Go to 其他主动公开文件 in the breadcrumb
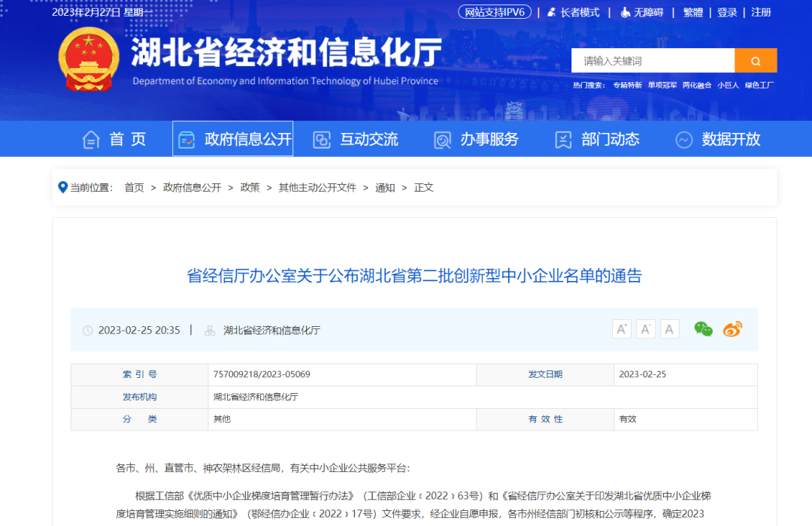This screenshot has width=812, height=526. point(317,188)
